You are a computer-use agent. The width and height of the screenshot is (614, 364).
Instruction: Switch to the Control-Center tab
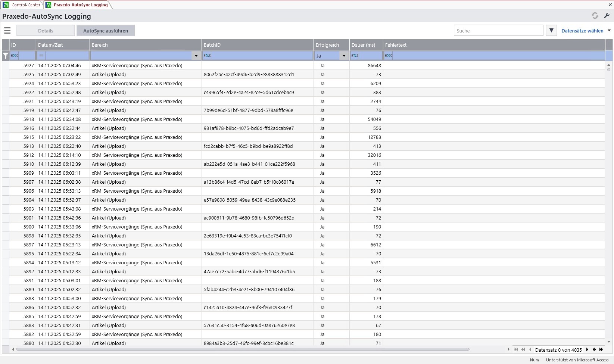pyautogui.click(x=22, y=5)
